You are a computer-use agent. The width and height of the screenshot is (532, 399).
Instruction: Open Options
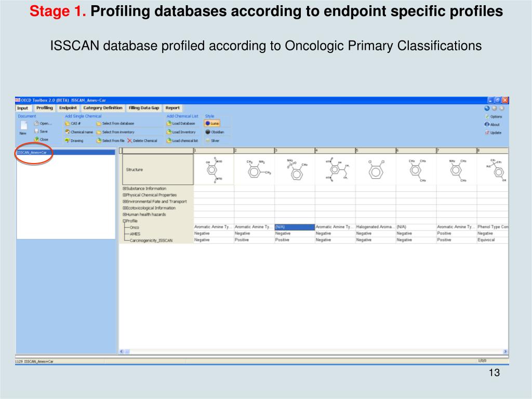(x=494, y=117)
